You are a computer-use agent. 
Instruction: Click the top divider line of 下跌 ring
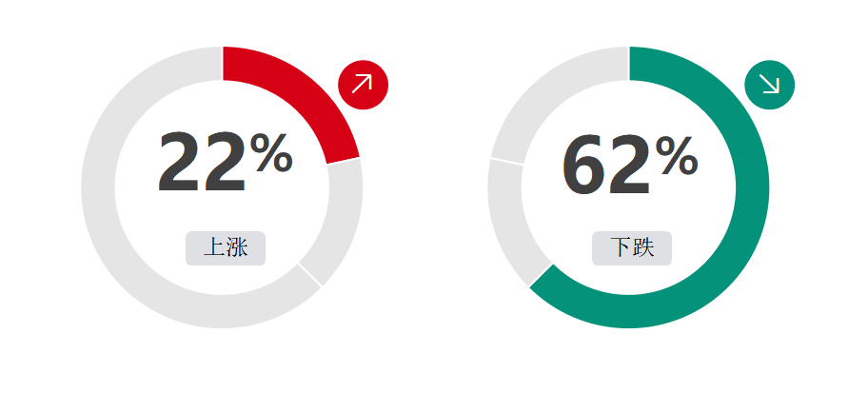[x=629, y=64]
